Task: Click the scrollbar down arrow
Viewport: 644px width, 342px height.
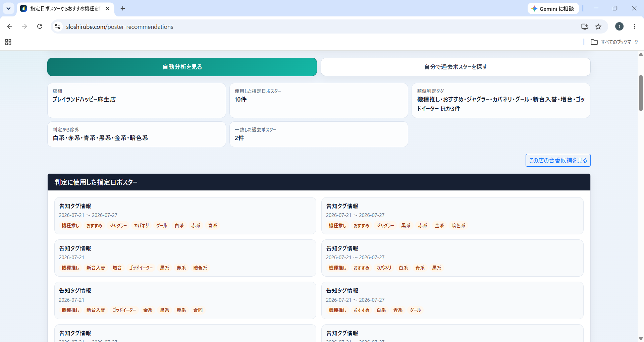Action: tap(641, 339)
